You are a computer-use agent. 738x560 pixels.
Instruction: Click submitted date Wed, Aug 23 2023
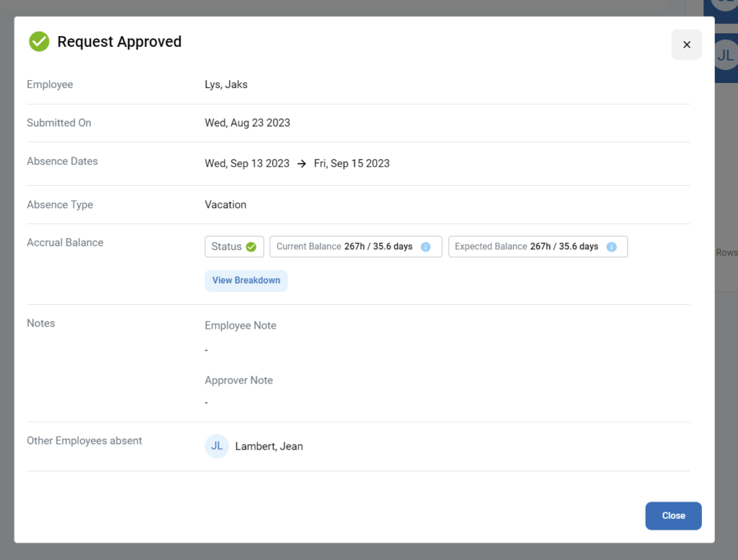pos(247,123)
